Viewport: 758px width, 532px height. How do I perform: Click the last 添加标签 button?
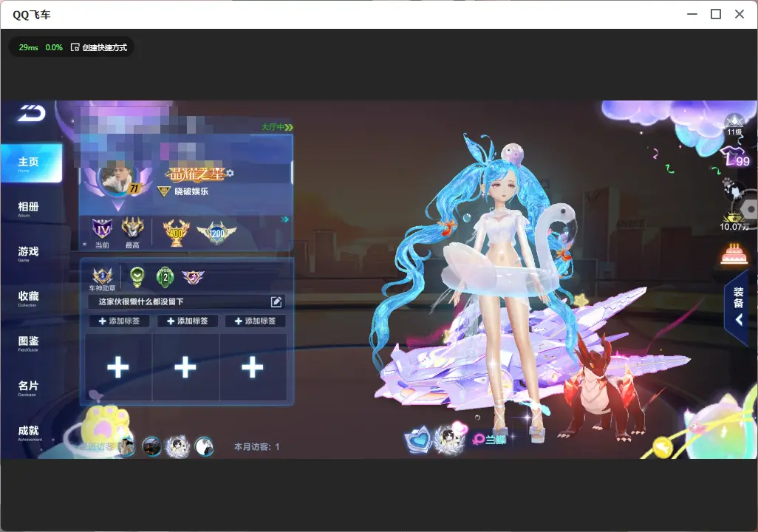pyautogui.click(x=255, y=321)
